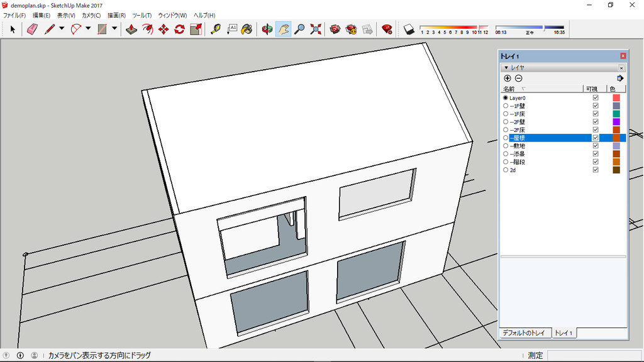Sort layers by the 名前 column header
Viewport: 644px width, 362px height.
click(542, 89)
